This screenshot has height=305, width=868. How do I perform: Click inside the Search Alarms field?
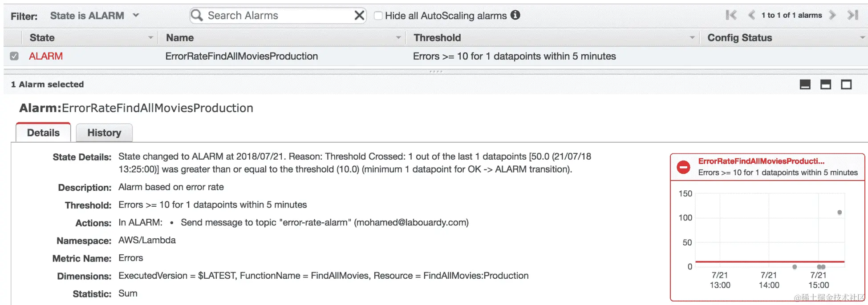[x=276, y=16]
